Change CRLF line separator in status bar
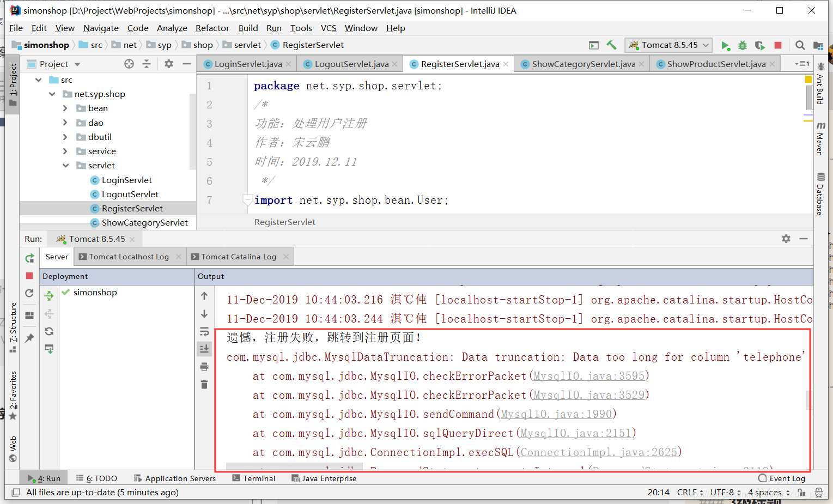 click(x=690, y=493)
